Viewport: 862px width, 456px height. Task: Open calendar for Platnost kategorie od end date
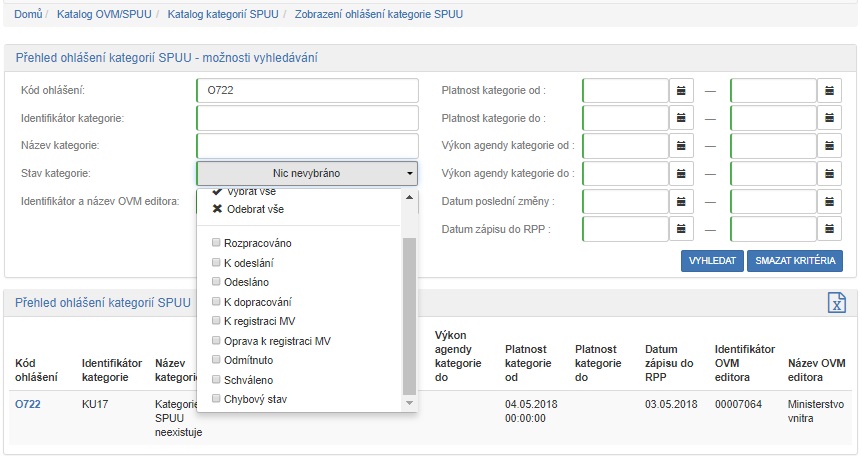click(830, 90)
